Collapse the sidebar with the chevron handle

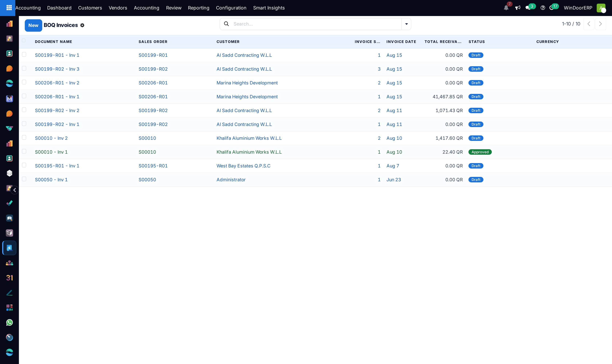(15, 190)
